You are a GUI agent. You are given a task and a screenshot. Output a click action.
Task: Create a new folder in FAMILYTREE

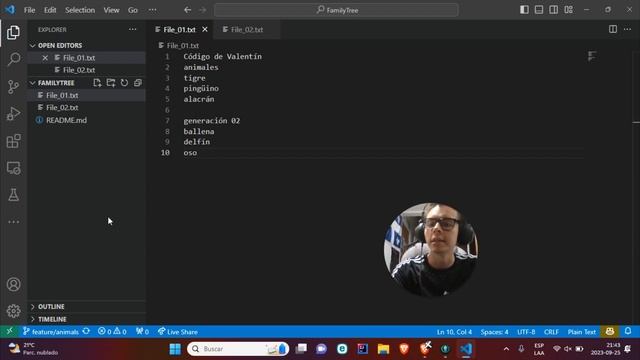pyautogui.click(x=111, y=83)
